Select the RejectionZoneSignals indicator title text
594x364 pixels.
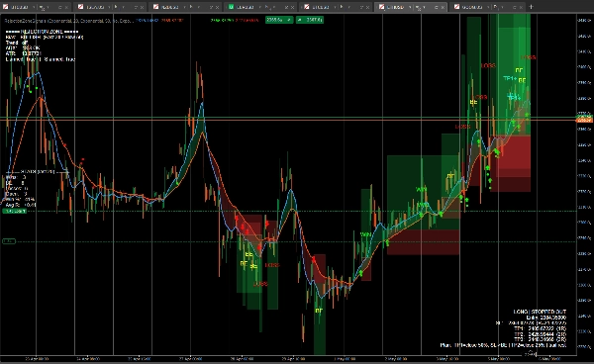pyautogui.click(x=68, y=21)
